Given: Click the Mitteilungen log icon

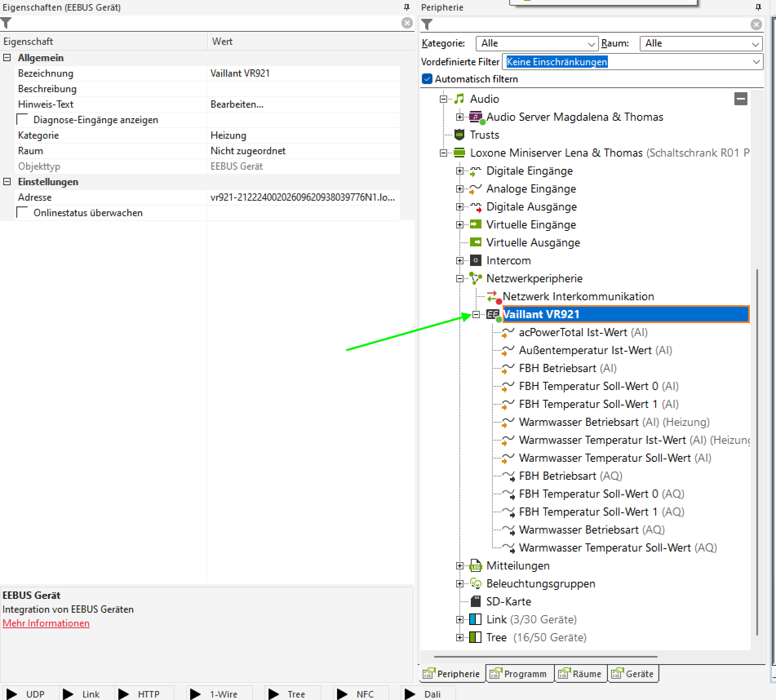Looking at the screenshot, I should tap(476, 565).
